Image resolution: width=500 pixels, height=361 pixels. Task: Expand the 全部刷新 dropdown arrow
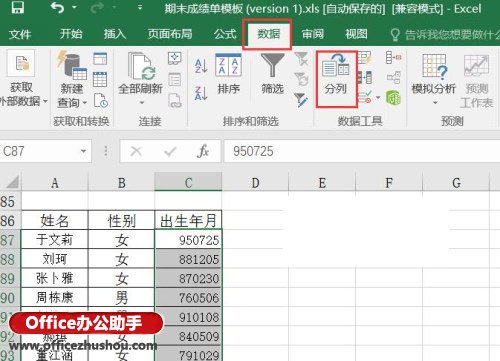[x=142, y=103]
